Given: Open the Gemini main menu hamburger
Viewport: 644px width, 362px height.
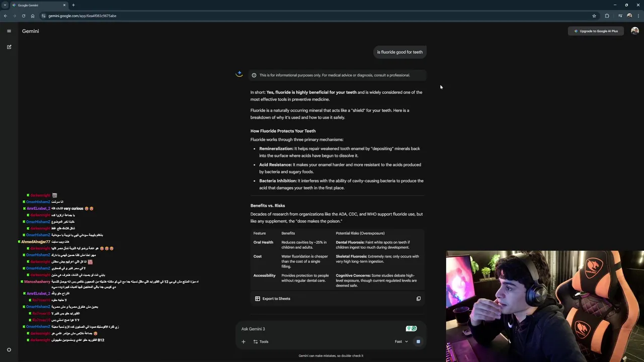Looking at the screenshot, I should 9,31.
